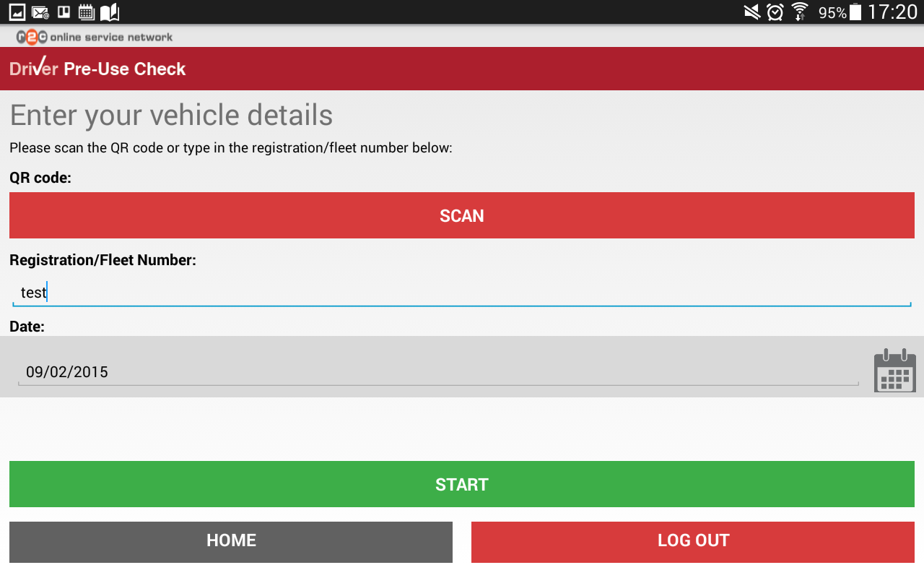Screen dimensions: 924x578
Task: Select the Registration/Fleet Number text field
Action: pyautogui.click(x=462, y=292)
